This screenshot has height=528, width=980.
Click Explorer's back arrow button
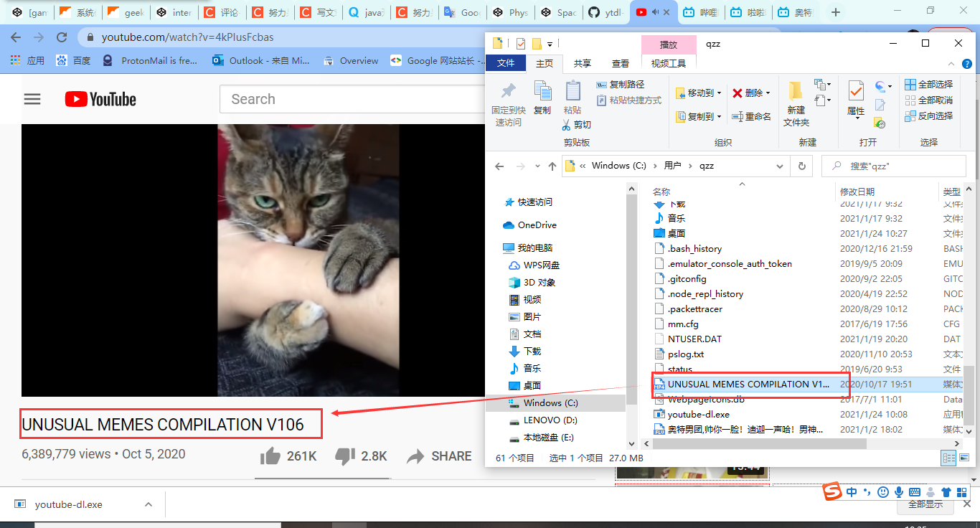pos(500,166)
